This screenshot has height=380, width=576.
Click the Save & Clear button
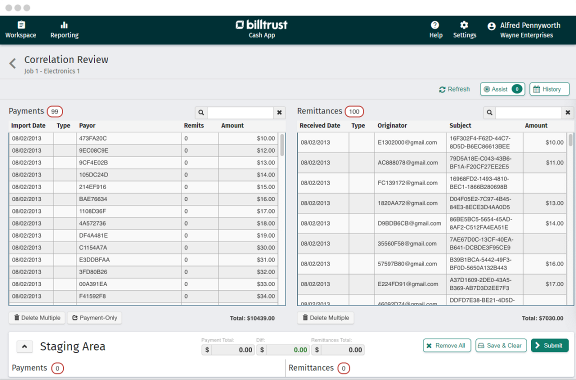point(501,345)
